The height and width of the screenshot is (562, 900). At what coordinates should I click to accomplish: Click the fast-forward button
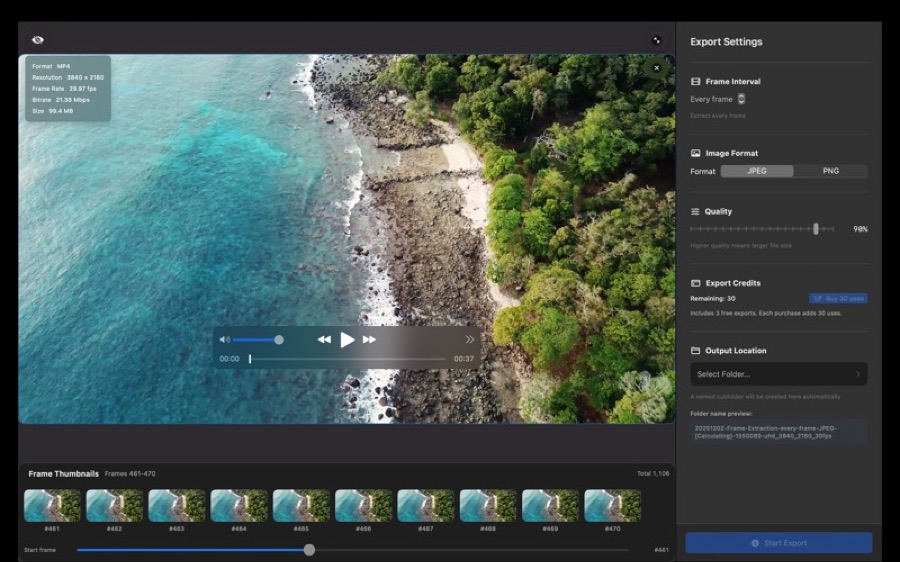click(370, 340)
